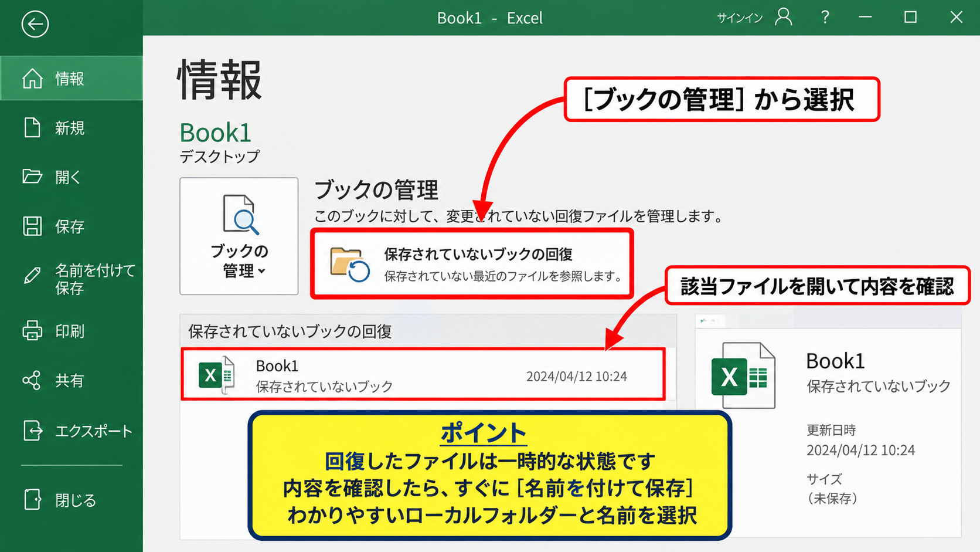Maximize the Excel window

click(x=910, y=17)
